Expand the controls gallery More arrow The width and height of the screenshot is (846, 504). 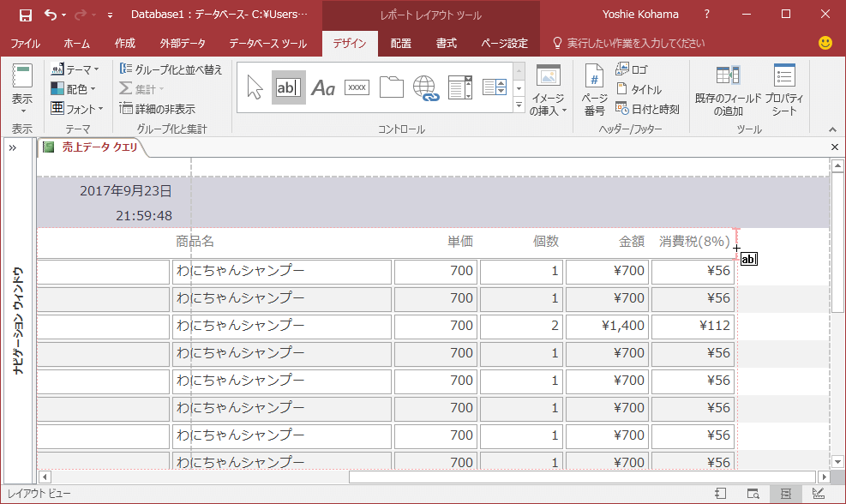[x=519, y=105]
